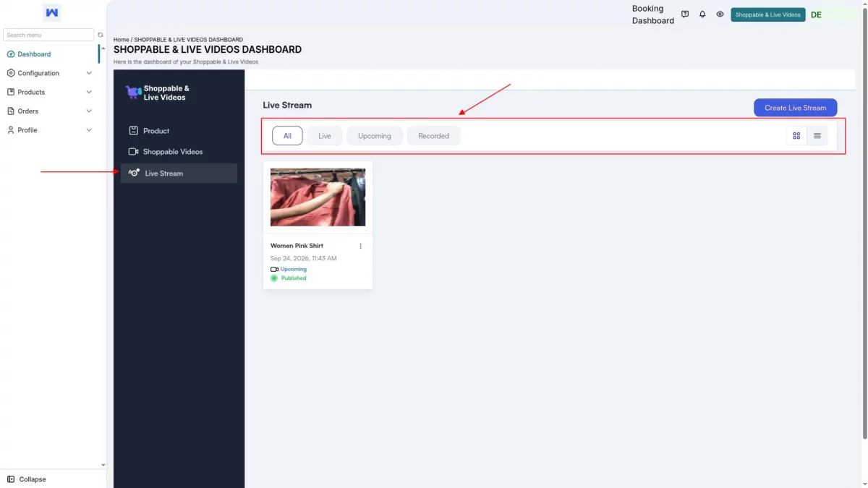Select the Live filter tab
868x488 pixels.
(325, 136)
